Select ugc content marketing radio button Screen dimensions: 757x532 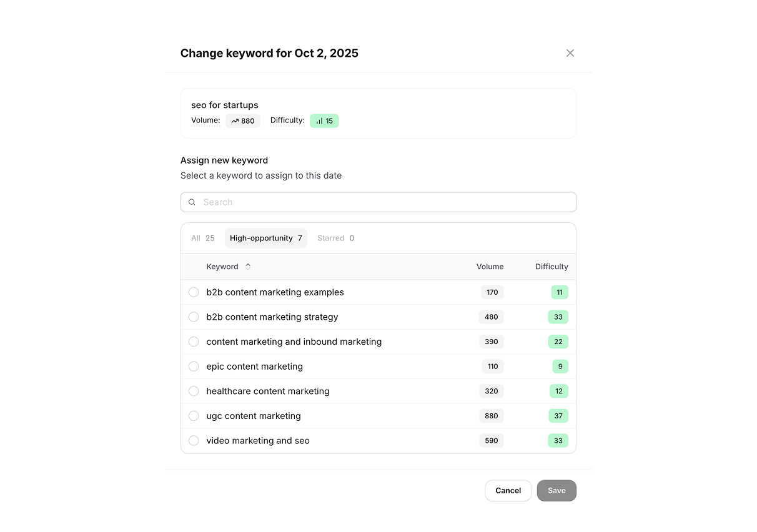click(x=194, y=416)
